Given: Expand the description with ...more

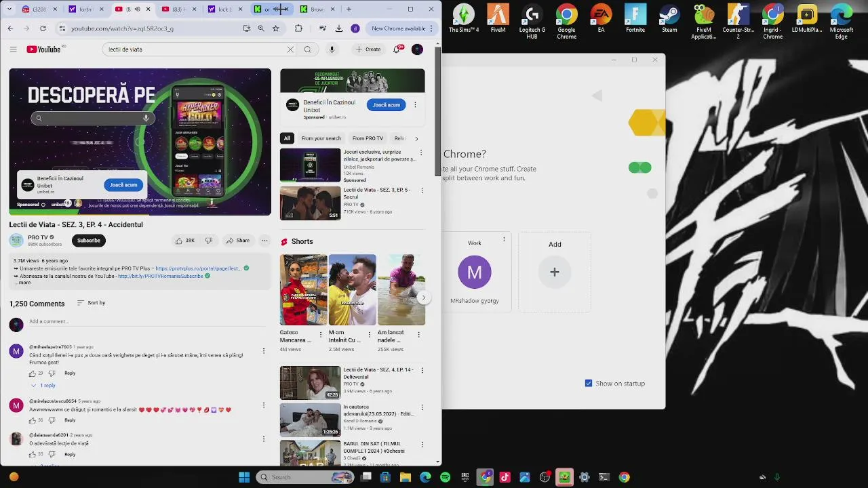Looking at the screenshot, I should (x=22, y=283).
